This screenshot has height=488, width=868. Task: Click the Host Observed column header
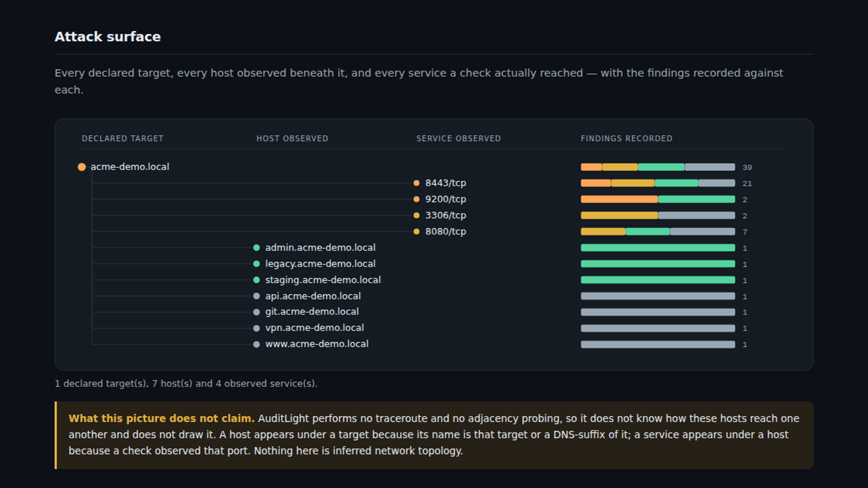click(x=292, y=139)
